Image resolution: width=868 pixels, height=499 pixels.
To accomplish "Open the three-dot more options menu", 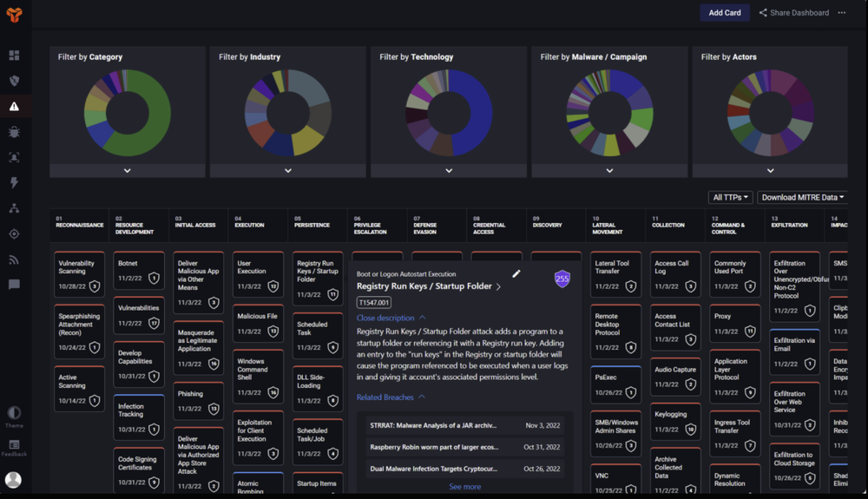I will pyautogui.click(x=841, y=13).
